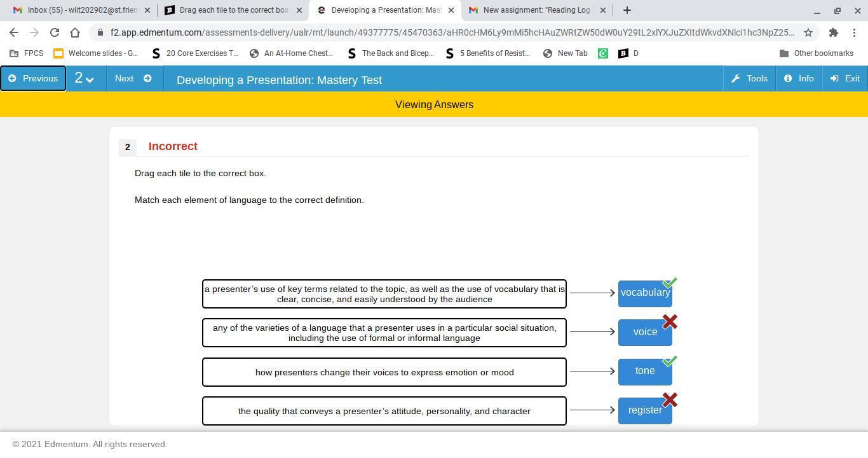Click the express emotion or mood definition
Viewport: 868px width, 458px height.
384,372
